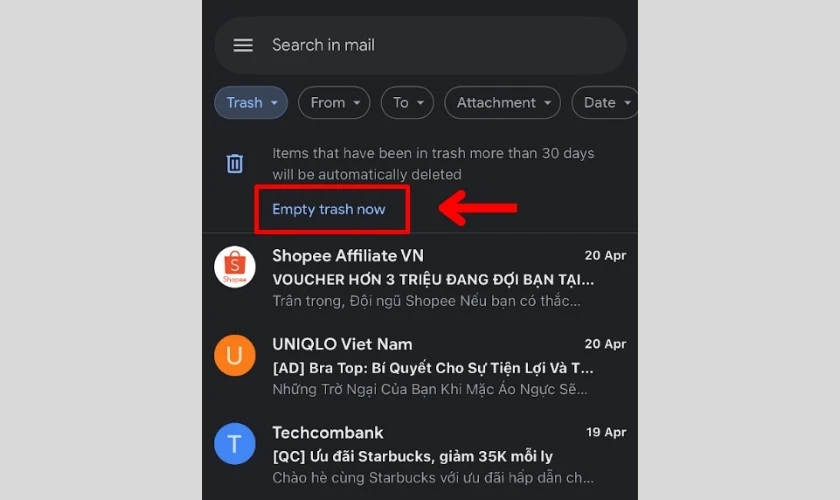Open the Date filter dropdown

[605, 102]
